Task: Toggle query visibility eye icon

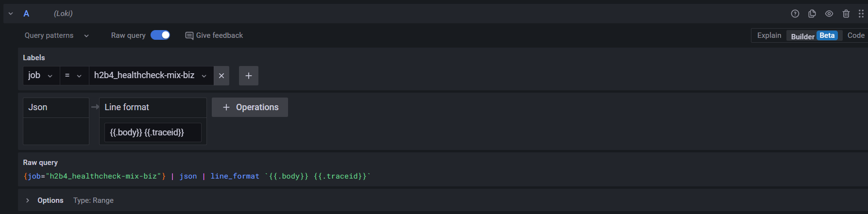Action: [x=829, y=14]
